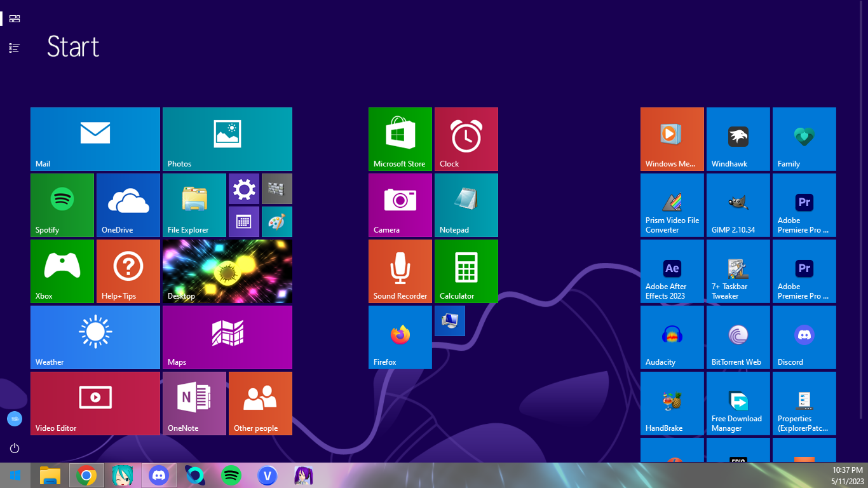The width and height of the screenshot is (868, 488).
Task: Launch the Camera tile
Action: pyautogui.click(x=400, y=205)
